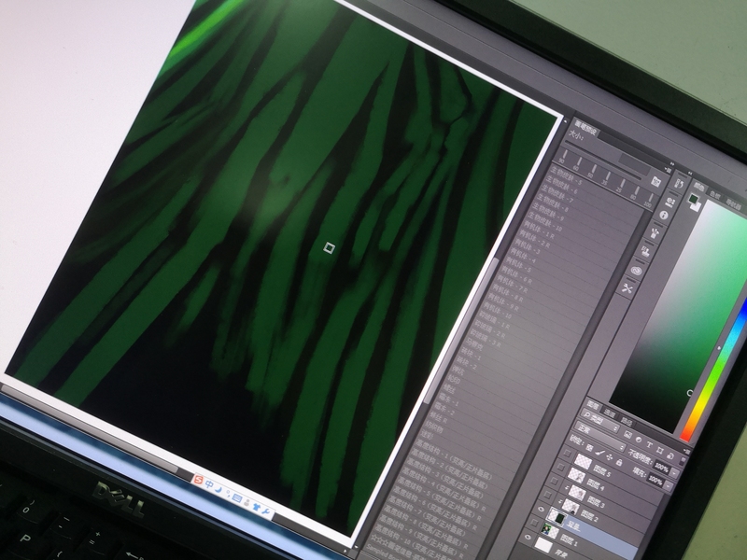Open the Clone Source stamp icon in the dock
Screen dimensions: 747x560
pyautogui.click(x=645, y=251)
